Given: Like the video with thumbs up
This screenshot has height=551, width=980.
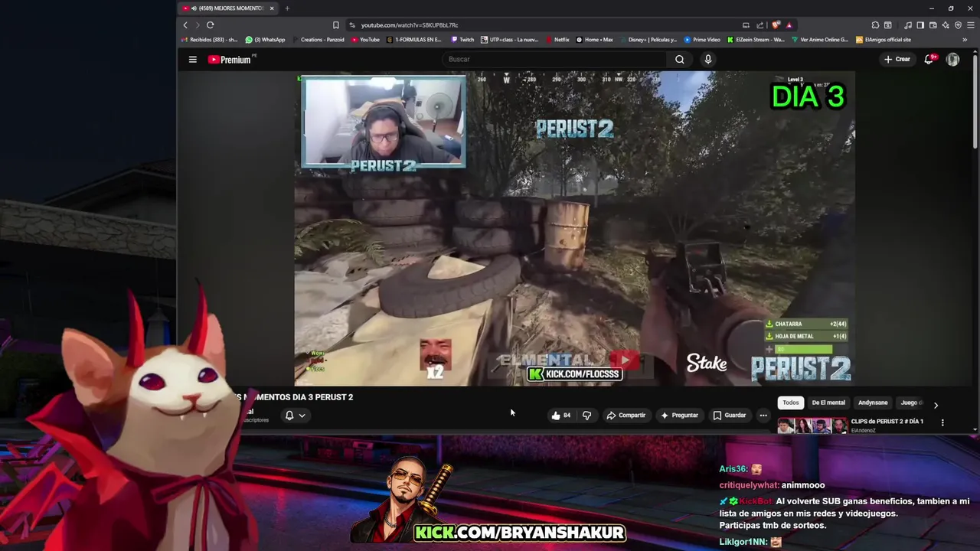Looking at the screenshot, I should [x=561, y=416].
